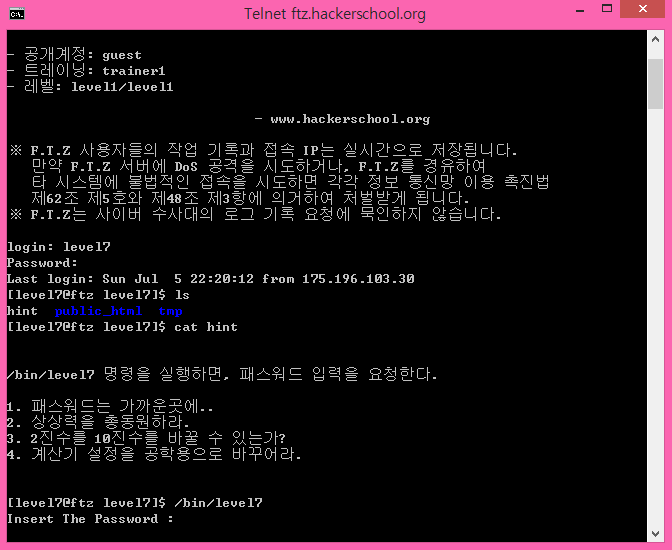Screen dimensions: 672x550
Task: Click hint line '1. 패스워드는 가까운곳에..'
Action: (x=110, y=406)
